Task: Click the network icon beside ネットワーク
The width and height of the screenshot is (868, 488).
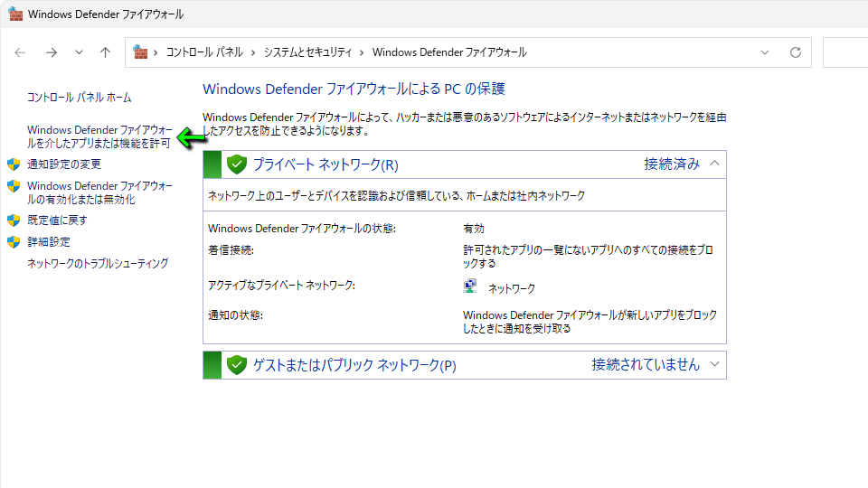Action: (470, 286)
